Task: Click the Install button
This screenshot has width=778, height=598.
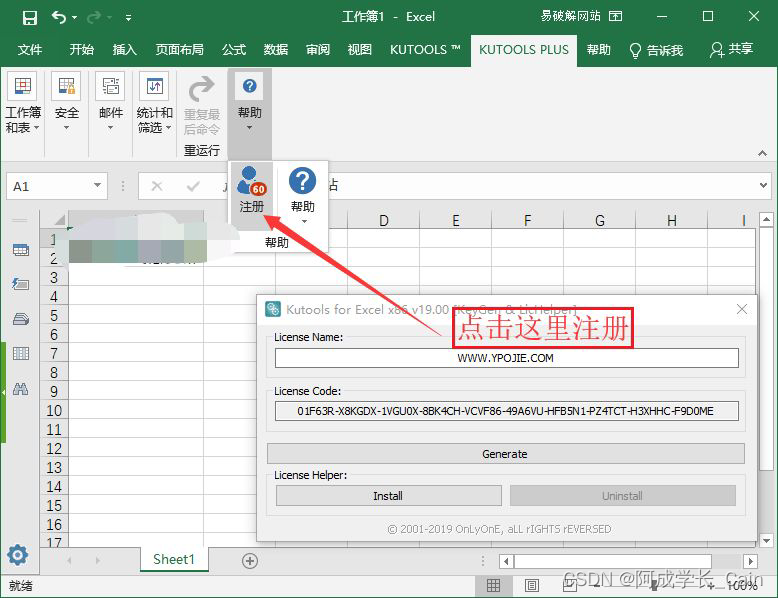Action: click(389, 496)
